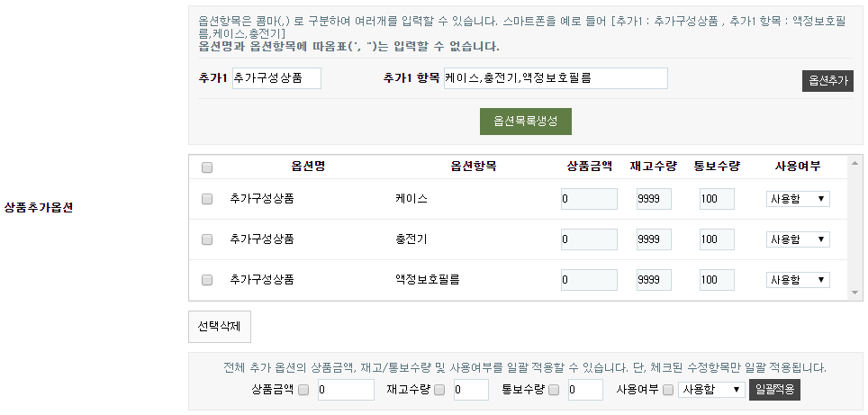Enable the bulk 사용여부 checkbox

click(x=668, y=390)
